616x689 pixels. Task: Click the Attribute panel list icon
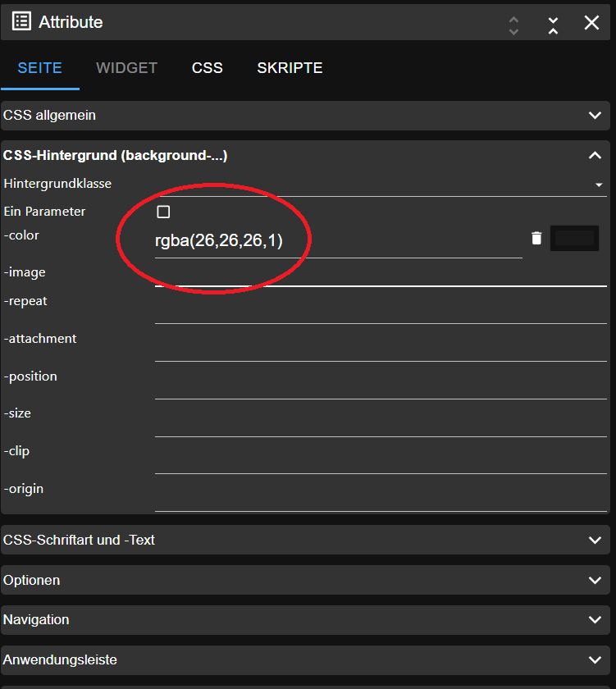point(21,22)
